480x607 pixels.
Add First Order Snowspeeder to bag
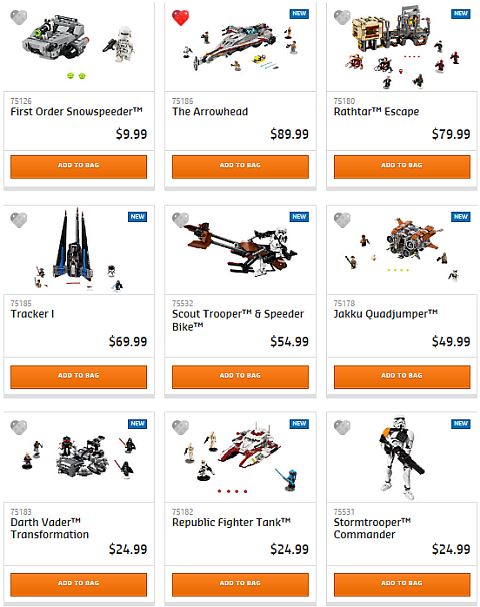(79, 167)
